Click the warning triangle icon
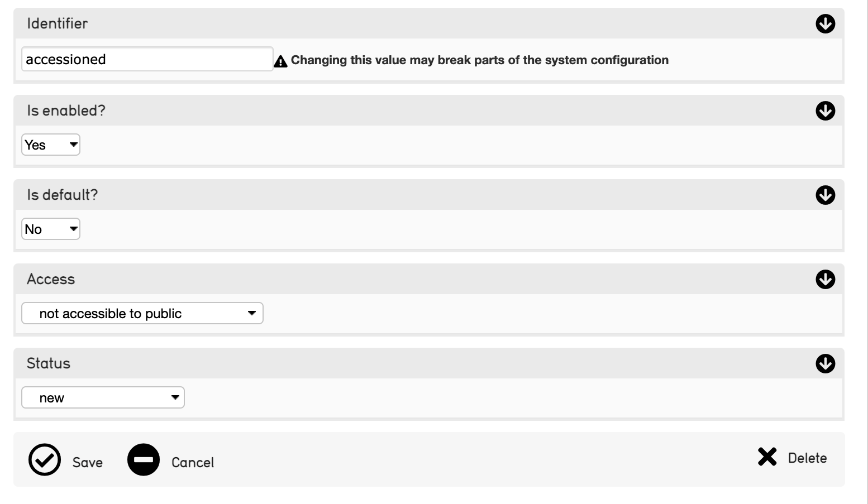Screen dimensions: 868x504 [281, 61]
